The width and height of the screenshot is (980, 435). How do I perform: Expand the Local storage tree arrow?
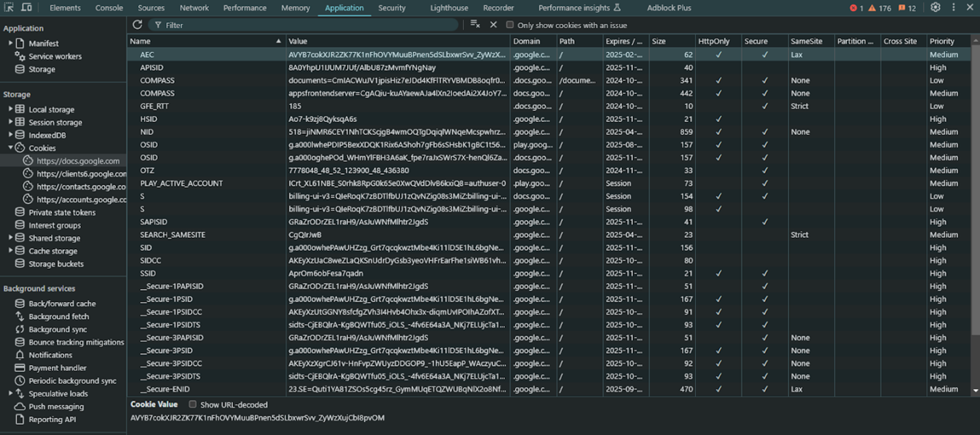click(10, 109)
